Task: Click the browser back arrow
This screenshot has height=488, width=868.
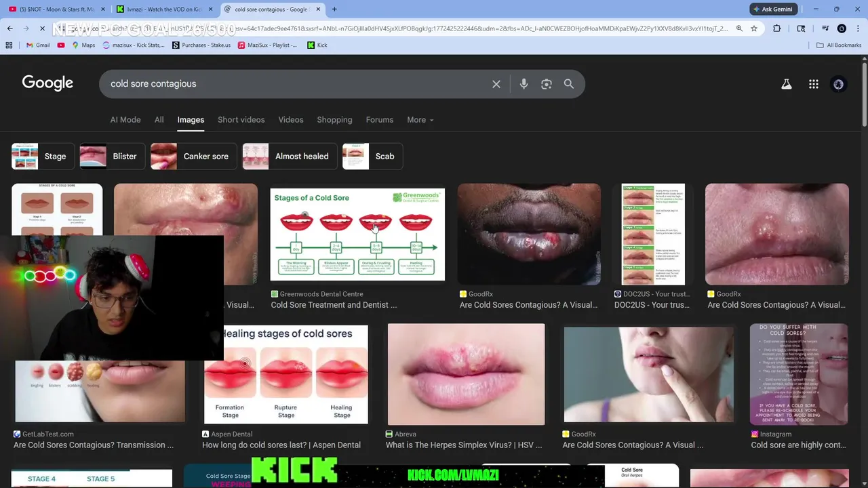Action: point(9,28)
